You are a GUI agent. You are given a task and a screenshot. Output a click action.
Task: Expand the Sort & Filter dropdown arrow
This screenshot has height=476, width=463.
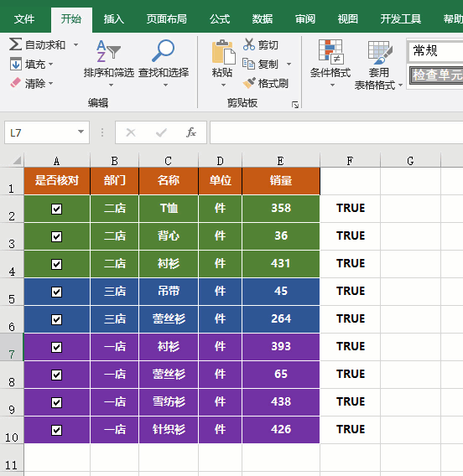click(x=111, y=85)
